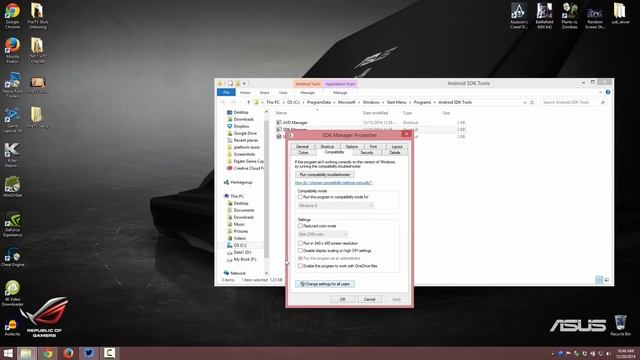Check Enable this program to work with OneDrive
The width and height of the screenshot is (640, 360).
pyautogui.click(x=300, y=266)
